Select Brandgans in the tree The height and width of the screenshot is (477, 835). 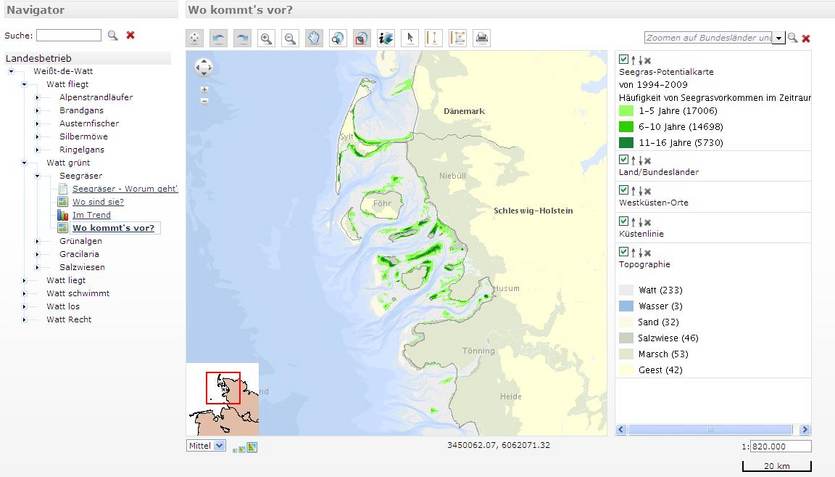click(x=81, y=110)
